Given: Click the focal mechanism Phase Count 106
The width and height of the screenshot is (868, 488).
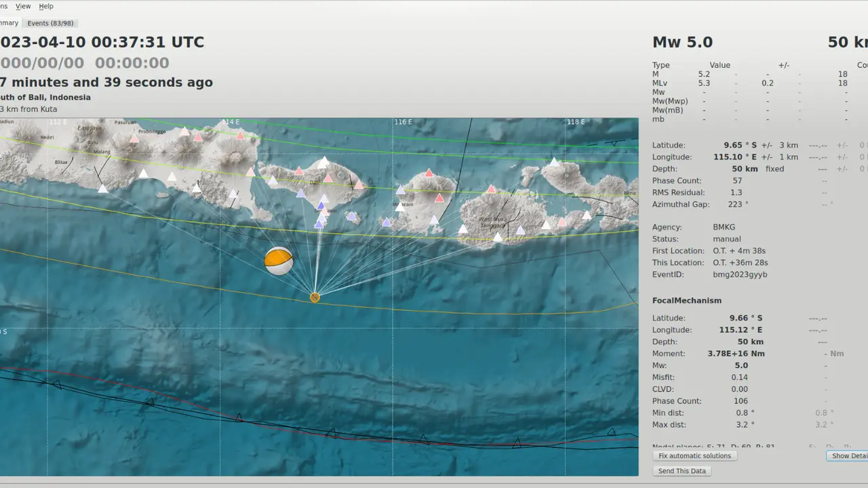Looking at the screenshot, I should pos(741,401).
